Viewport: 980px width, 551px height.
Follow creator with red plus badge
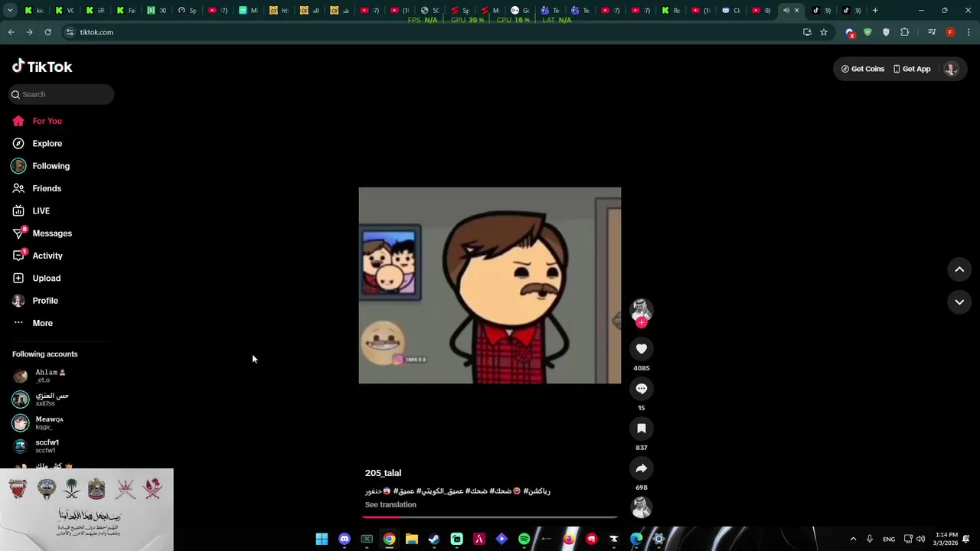[642, 323]
